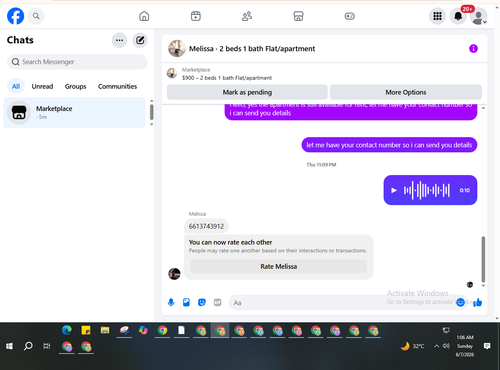
Task: Open the apps grid menu
Action: coord(437,16)
